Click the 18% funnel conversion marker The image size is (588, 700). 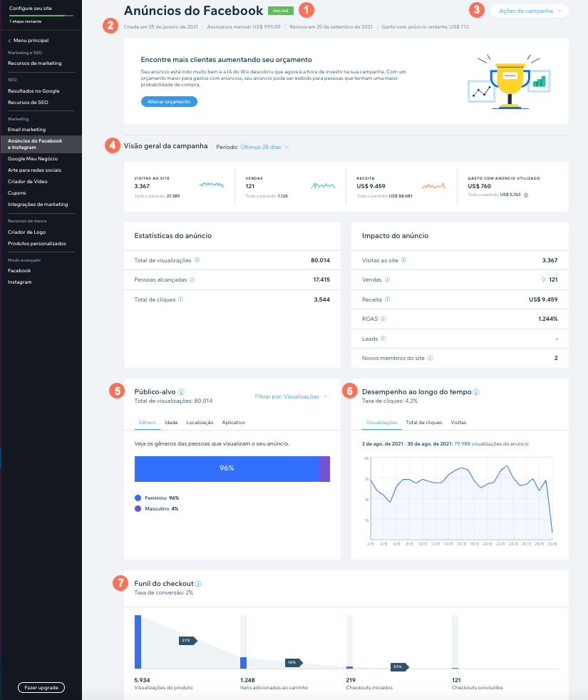294,662
